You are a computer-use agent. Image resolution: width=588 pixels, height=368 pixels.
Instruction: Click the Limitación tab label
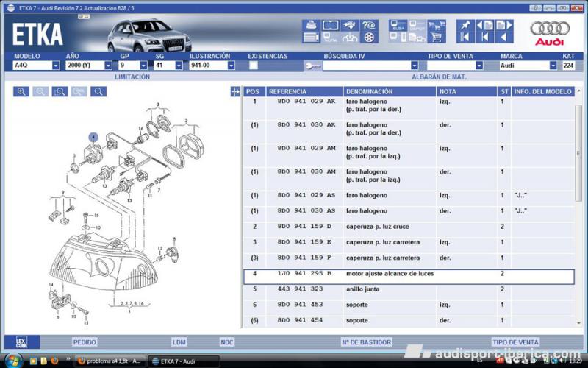click(x=132, y=77)
